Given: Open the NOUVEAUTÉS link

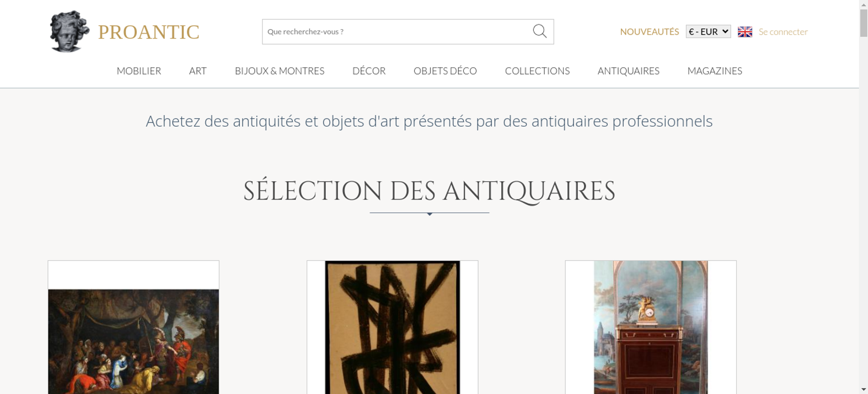Looking at the screenshot, I should click(x=649, y=32).
